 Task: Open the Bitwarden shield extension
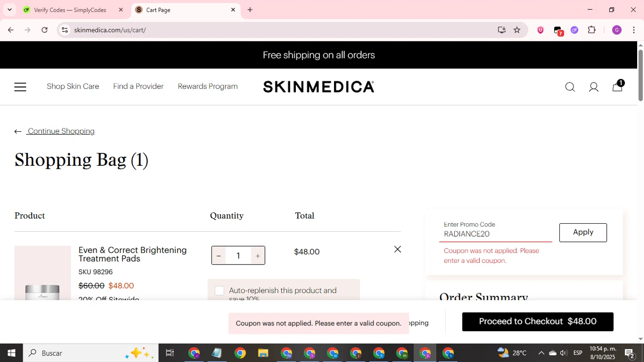click(x=541, y=30)
